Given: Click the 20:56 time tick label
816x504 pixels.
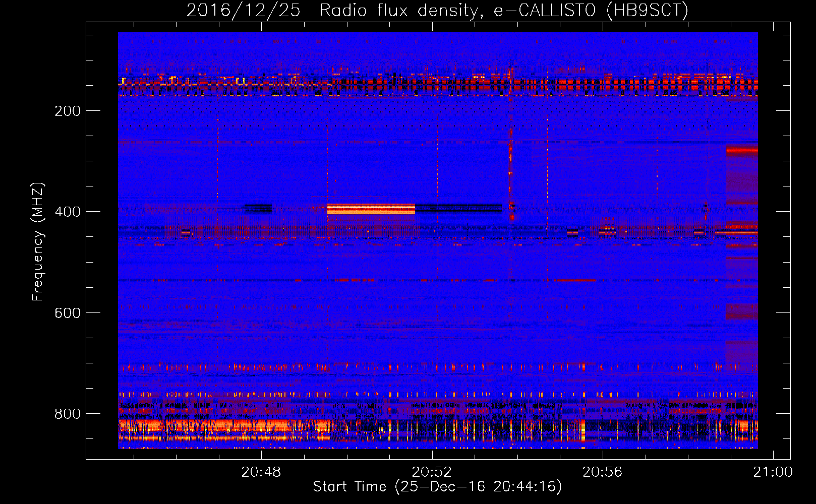Looking at the screenshot, I should 602,472.
